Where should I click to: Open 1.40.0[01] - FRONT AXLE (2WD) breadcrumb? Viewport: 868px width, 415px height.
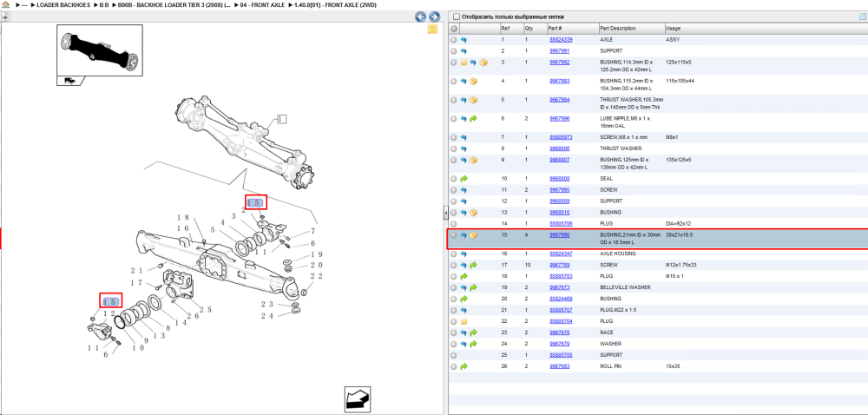point(333,4)
